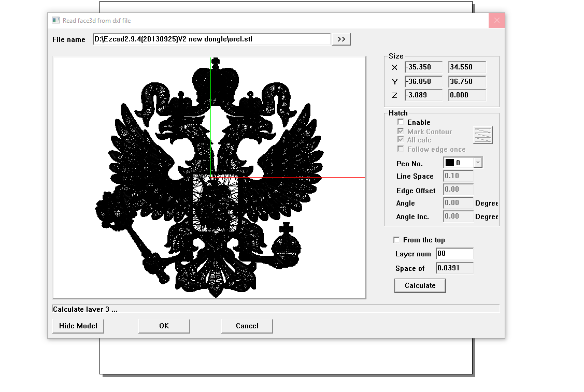Viewport: 584px width, 392px height.
Task: Click the hatch pattern type icon button
Action: pyautogui.click(x=482, y=135)
